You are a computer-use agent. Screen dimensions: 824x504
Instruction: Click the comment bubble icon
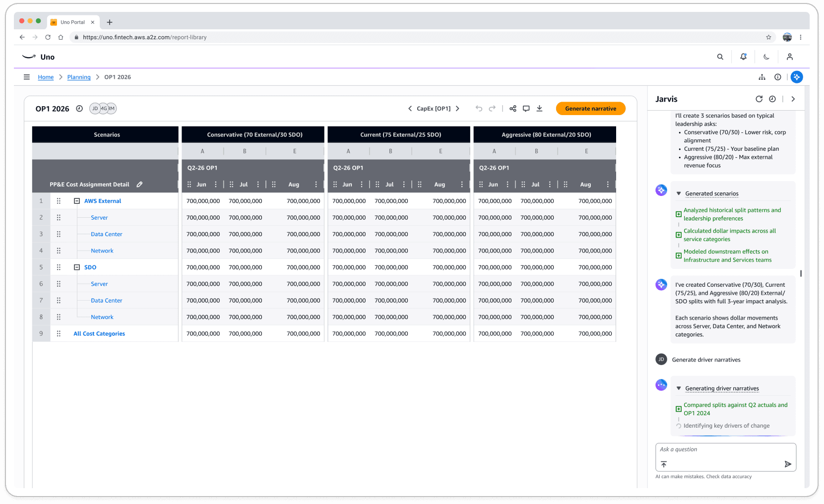(x=526, y=108)
